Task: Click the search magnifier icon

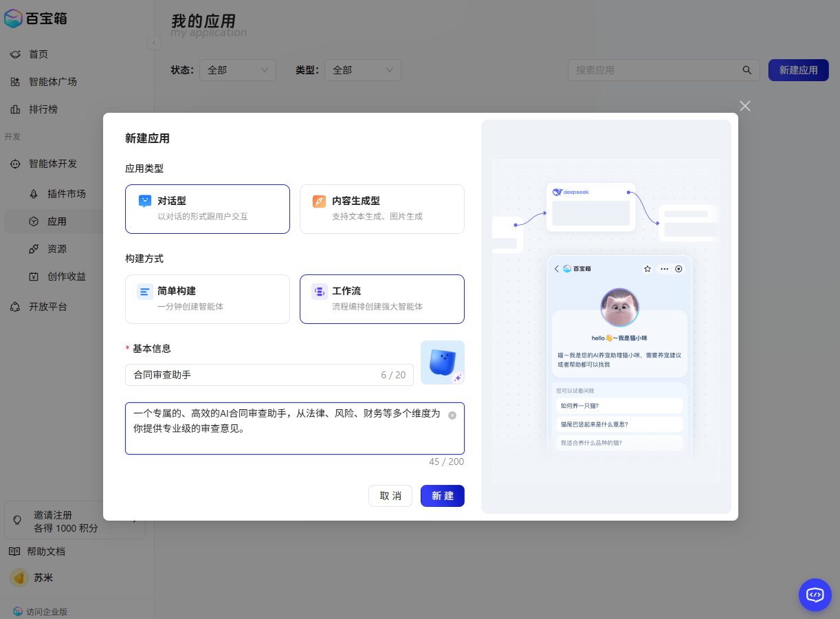Action: 747,70
